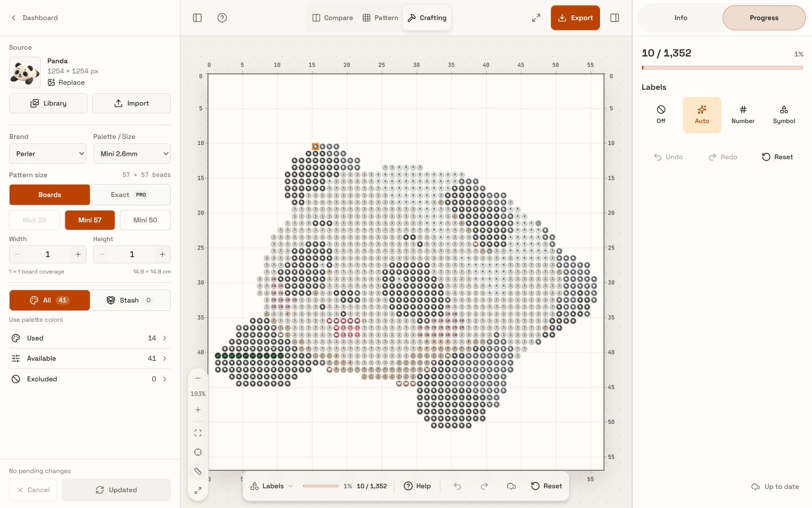Viewport: 812px width, 508px height.
Task: Expand the Used colors row
Action: coord(90,338)
